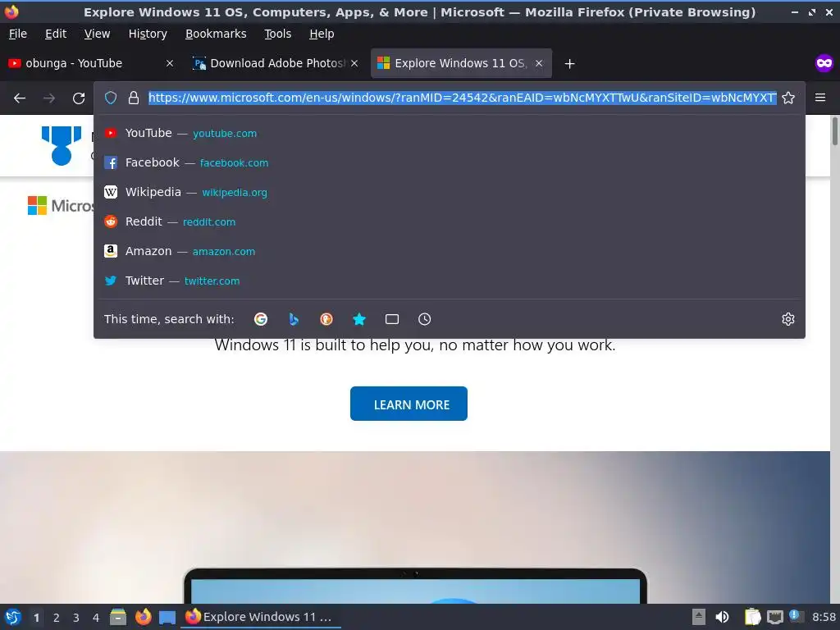Open search settings gear icon
Screen dimensions: 840x630
coord(788,319)
